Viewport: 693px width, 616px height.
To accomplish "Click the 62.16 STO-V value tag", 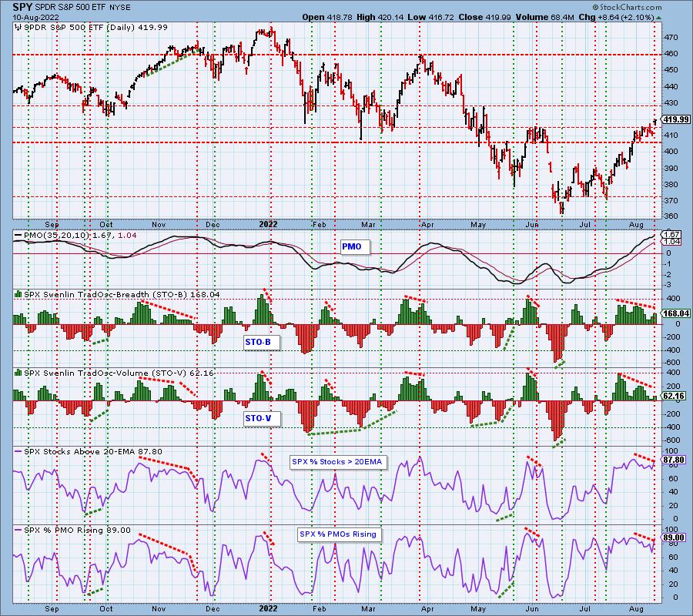I will click(x=674, y=396).
